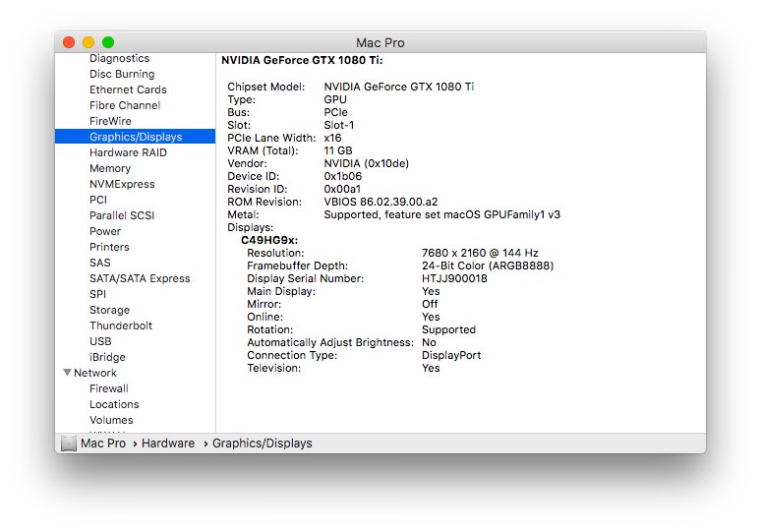Select SPI in the sidebar
The width and height of the screenshot is (761, 532).
pyautogui.click(x=97, y=294)
